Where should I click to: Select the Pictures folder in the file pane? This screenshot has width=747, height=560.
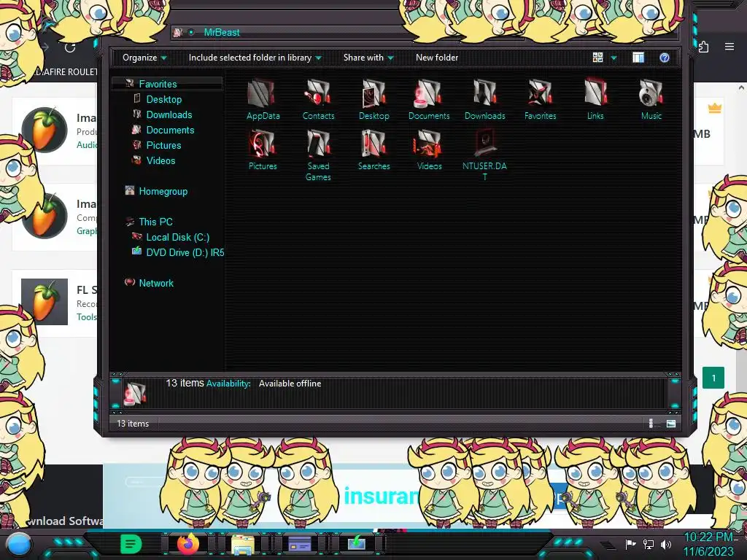coord(263,150)
